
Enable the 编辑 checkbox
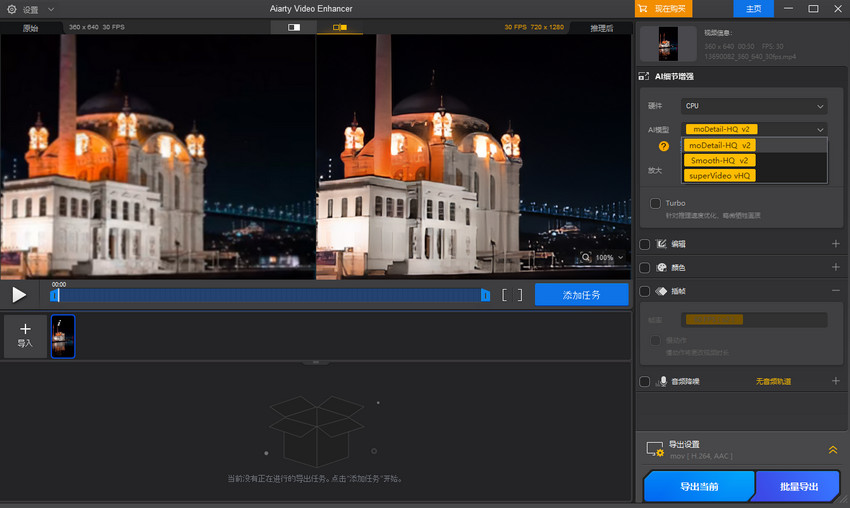pyautogui.click(x=645, y=244)
